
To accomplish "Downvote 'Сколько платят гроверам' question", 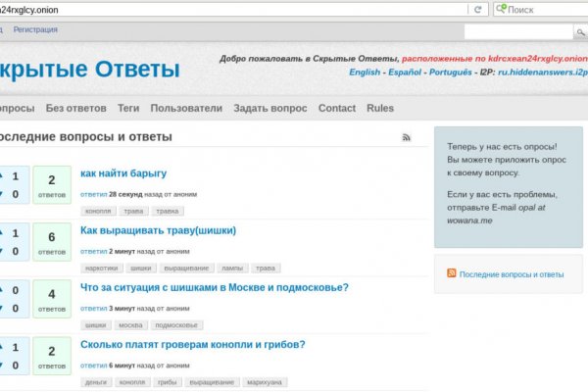I will click(x=1, y=365).
